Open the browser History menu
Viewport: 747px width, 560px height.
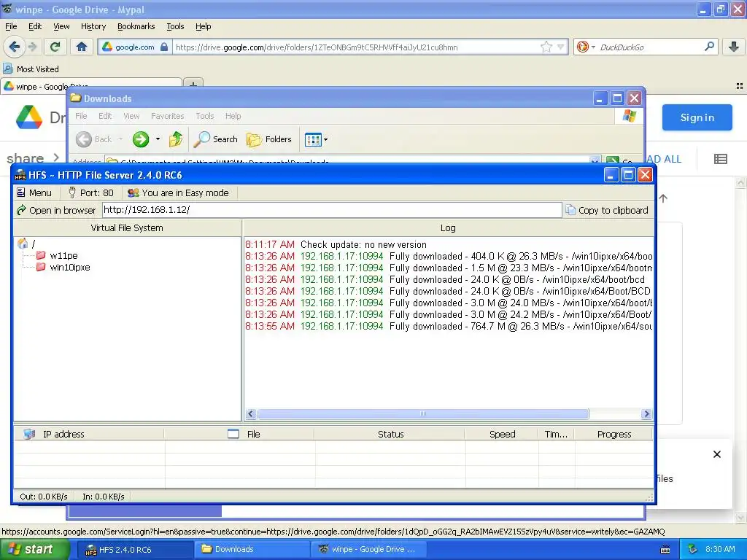point(93,26)
